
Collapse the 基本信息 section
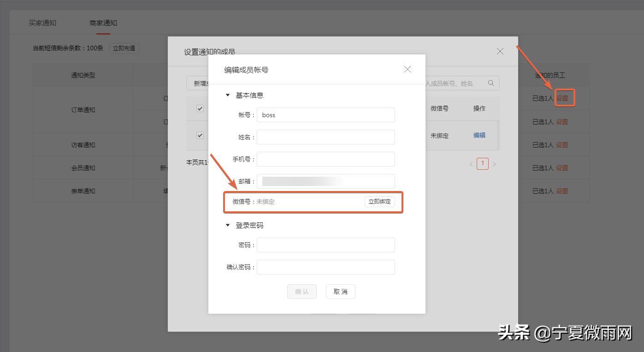[227, 95]
